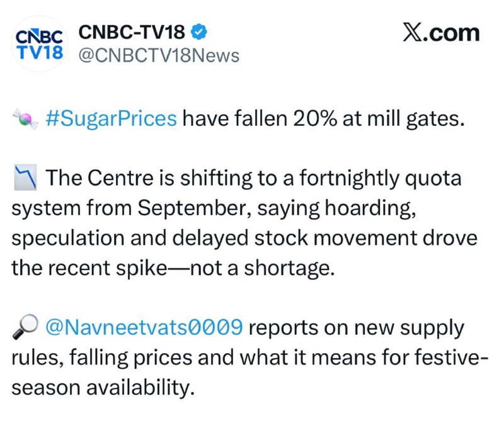The width and height of the screenshot is (504, 421).
Task: Select the CNBC-TV18 display name
Action: point(132,32)
